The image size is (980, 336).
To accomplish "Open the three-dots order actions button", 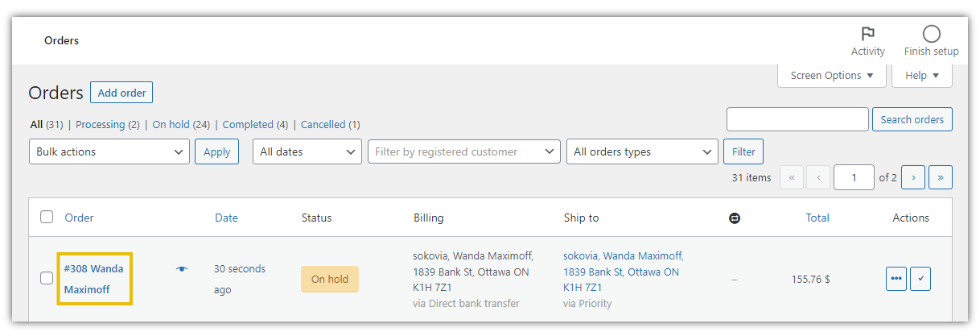I will pyautogui.click(x=896, y=279).
